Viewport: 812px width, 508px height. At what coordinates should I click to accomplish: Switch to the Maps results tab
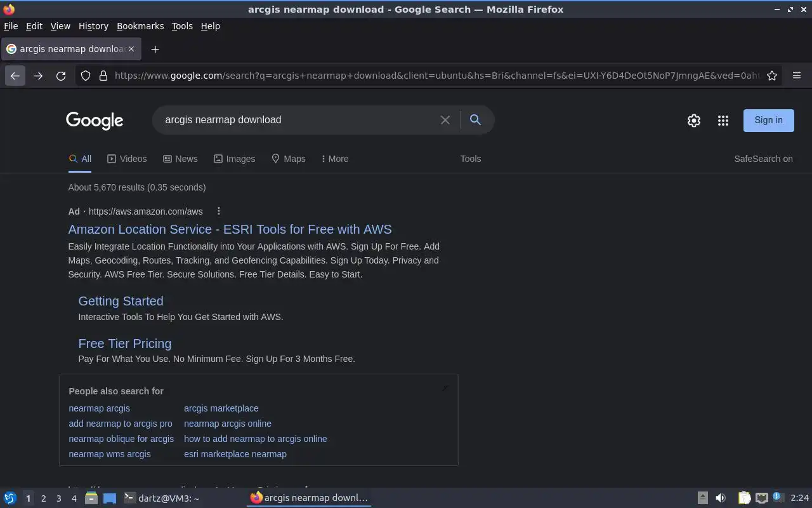tap(289, 159)
